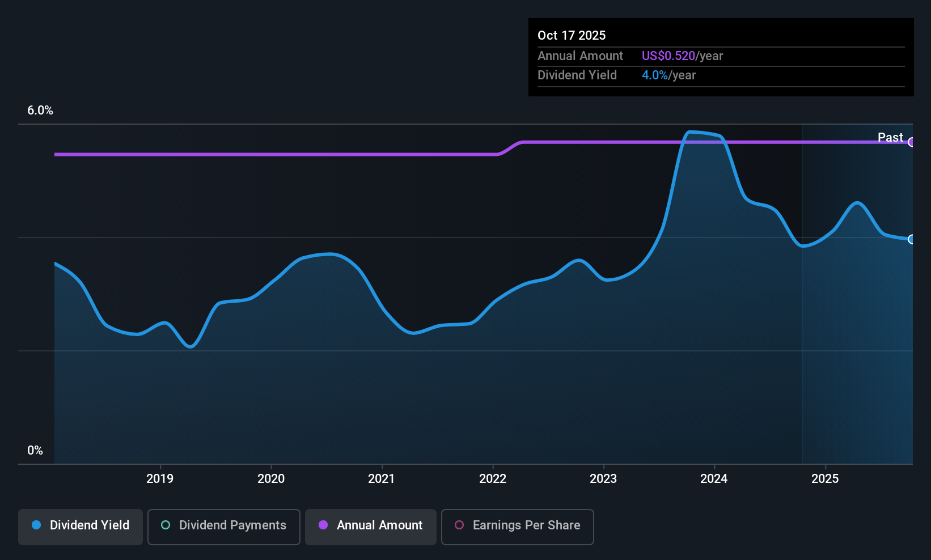Image resolution: width=931 pixels, height=560 pixels.
Task: Click the blue Dividend Yield end marker
Action: pyautogui.click(x=911, y=239)
